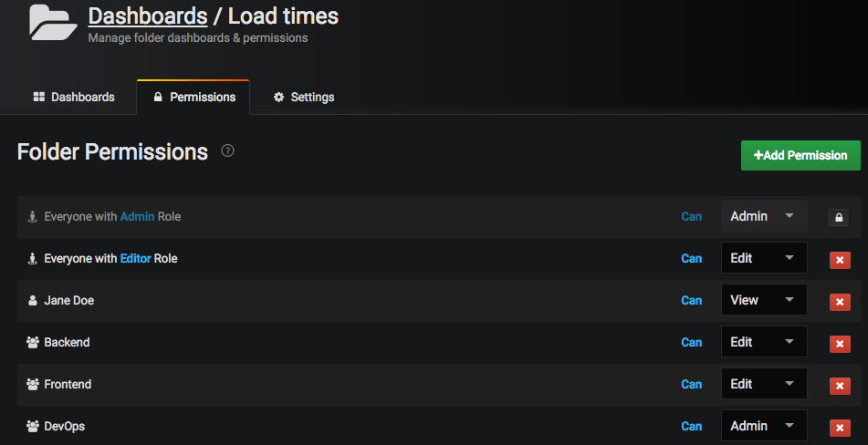Viewport: 868px width, 445px height.
Task: Switch to the Dashboards tab
Action: point(74,97)
